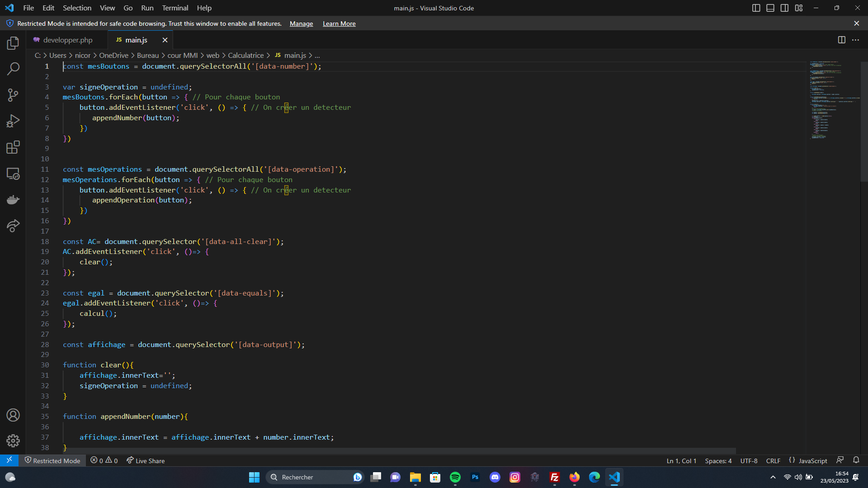Open Source Control view

click(x=13, y=95)
